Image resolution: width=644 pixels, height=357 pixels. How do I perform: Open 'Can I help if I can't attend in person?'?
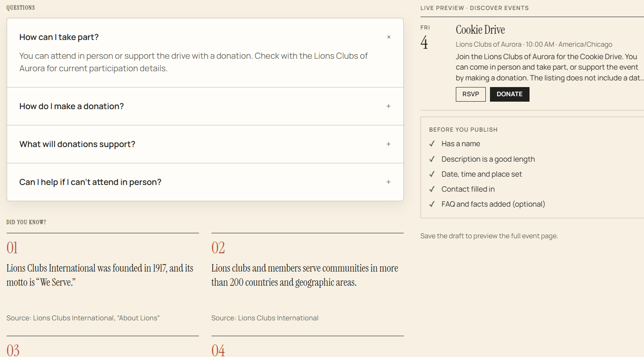(205, 182)
